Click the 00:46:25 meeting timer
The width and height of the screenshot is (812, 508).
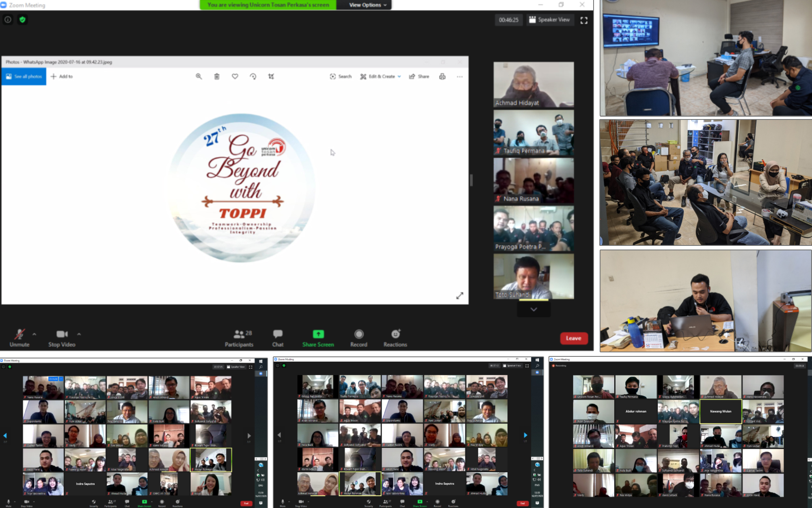(508, 20)
